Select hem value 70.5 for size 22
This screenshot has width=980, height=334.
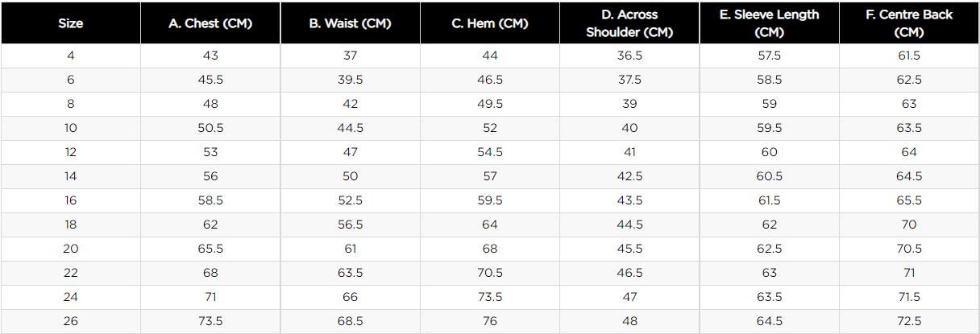pyautogui.click(x=490, y=273)
